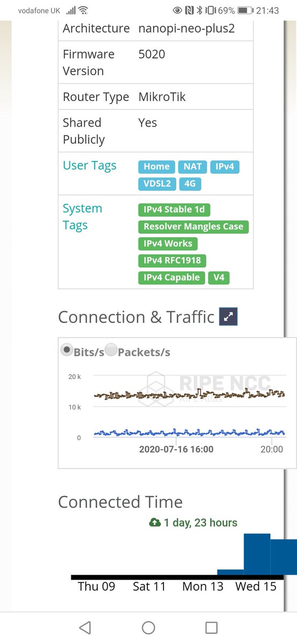Click the IPv4 user tag
Screen dimensions: 297x644
225,167
